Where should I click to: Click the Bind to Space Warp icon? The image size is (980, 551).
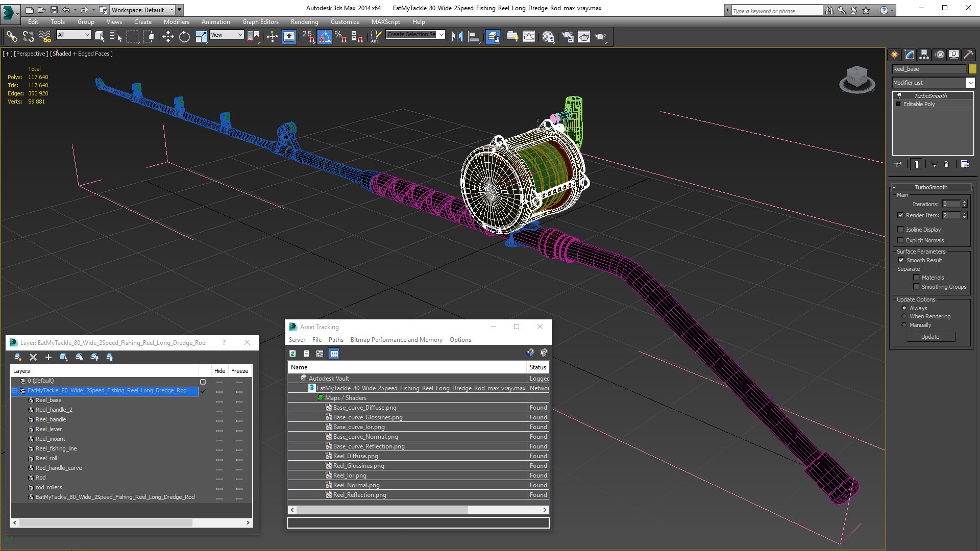click(x=45, y=36)
